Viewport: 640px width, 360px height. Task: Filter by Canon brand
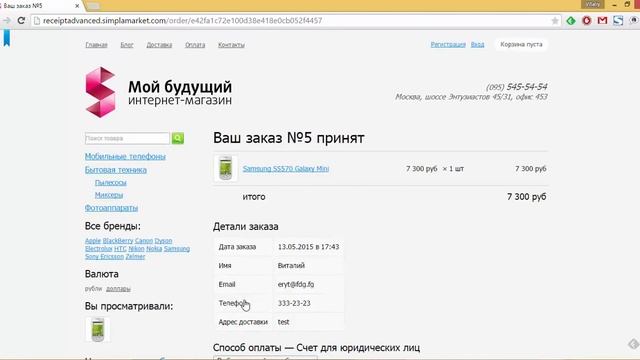[x=144, y=241]
